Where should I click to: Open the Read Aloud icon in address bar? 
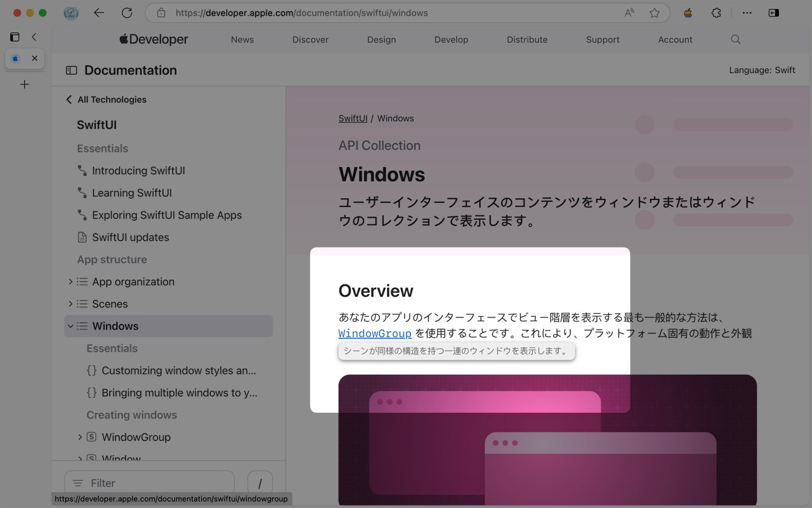(629, 13)
